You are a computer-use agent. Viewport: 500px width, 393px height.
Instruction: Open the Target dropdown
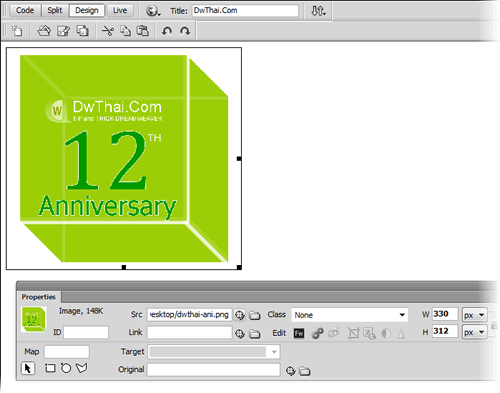tap(214, 352)
